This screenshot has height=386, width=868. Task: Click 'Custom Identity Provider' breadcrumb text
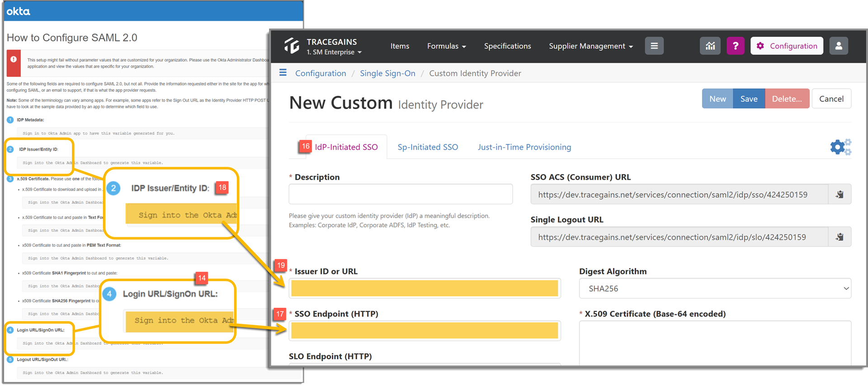click(475, 73)
